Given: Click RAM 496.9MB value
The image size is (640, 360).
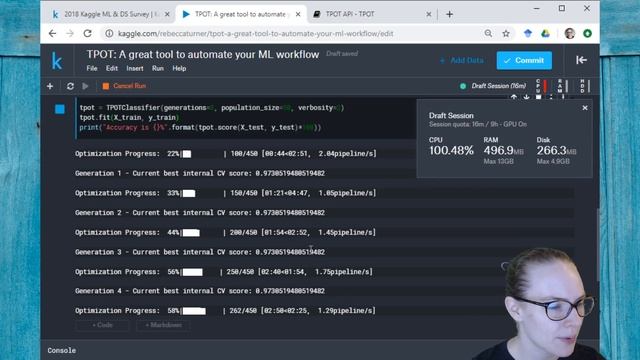Looking at the screenshot, I should point(503,151).
